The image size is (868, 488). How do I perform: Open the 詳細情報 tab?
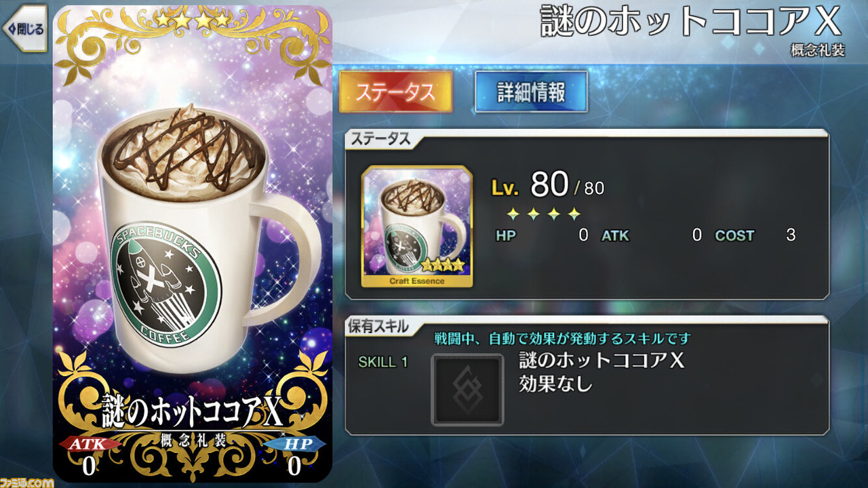pyautogui.click(x=531, y=91)
